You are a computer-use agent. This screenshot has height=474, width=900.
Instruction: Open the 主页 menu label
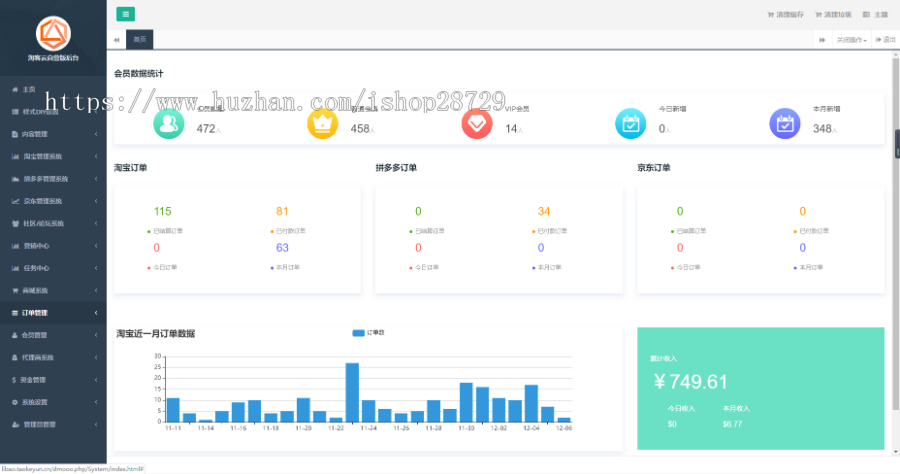click(x=29, y=90)
